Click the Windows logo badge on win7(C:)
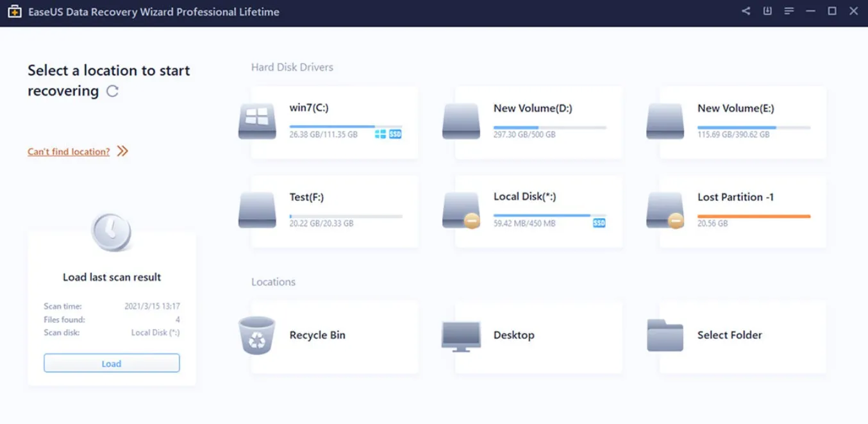Screen dimensions: 868x424 [x=380, y=134]
